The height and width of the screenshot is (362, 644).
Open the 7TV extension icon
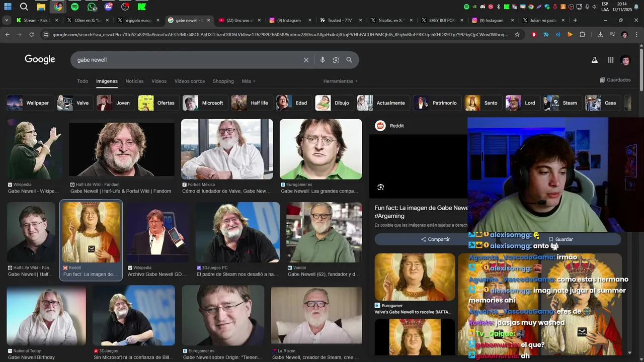coord(546,35)
